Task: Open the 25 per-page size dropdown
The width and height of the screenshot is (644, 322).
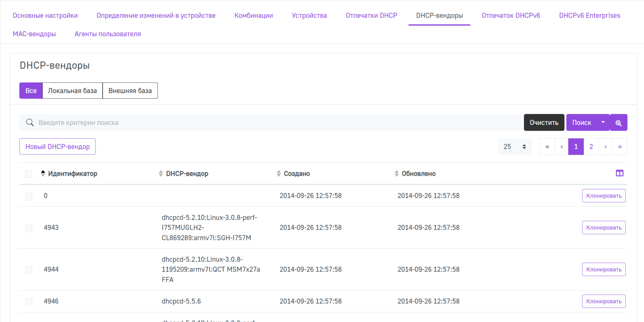Action: [x=514, y=147]
